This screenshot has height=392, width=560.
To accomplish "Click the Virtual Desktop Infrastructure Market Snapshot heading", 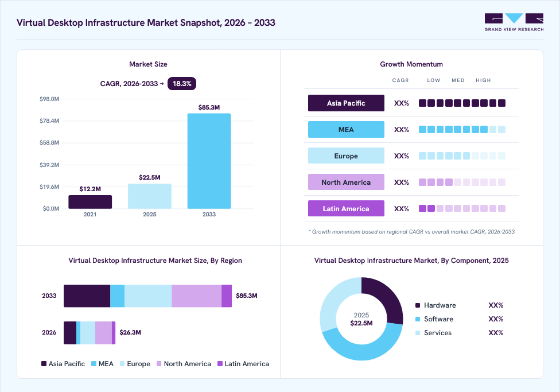I will (146, 22).
